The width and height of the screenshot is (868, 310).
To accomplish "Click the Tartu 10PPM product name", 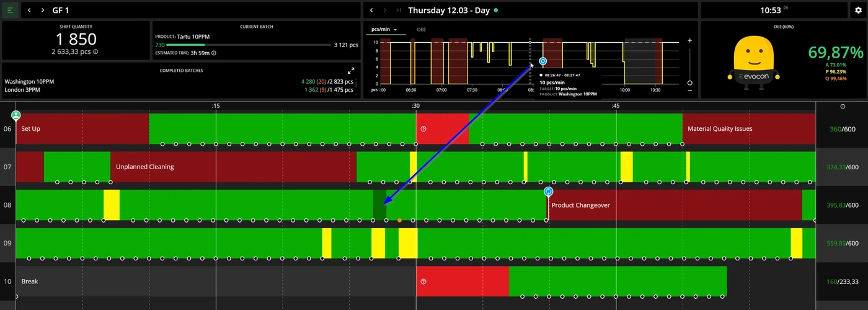I will pos(193,37).
